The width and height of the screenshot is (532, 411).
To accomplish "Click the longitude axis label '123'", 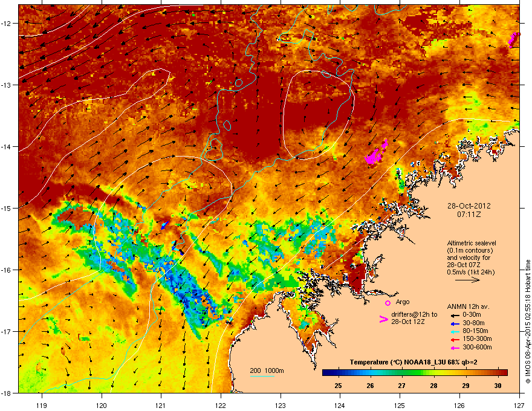I will 281,405.
